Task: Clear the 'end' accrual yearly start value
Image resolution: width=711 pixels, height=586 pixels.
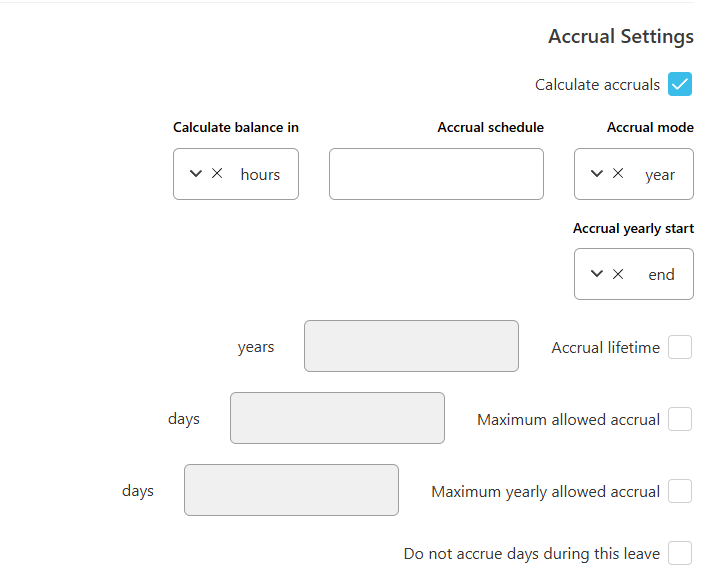Action: click(x=618, y=274)
